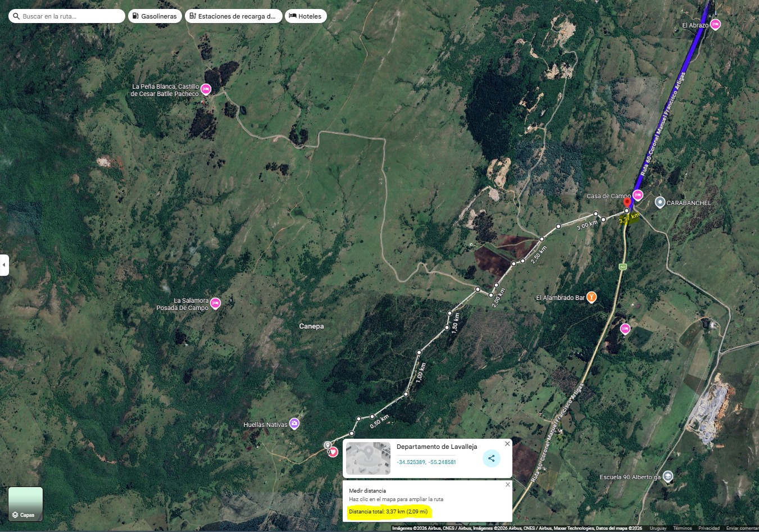Open La Salamora Posada De Campo pin
This screenshot has width=759, height=532.
215,303
